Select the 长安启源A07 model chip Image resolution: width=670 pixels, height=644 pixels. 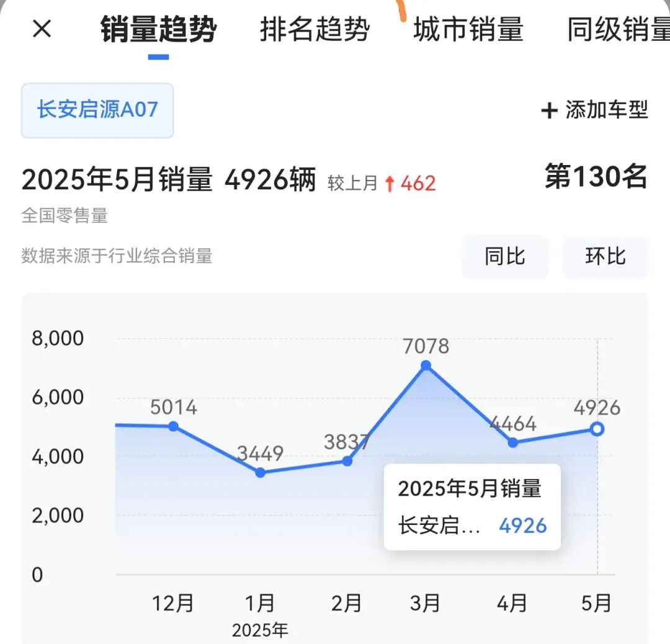coord(97,110)
